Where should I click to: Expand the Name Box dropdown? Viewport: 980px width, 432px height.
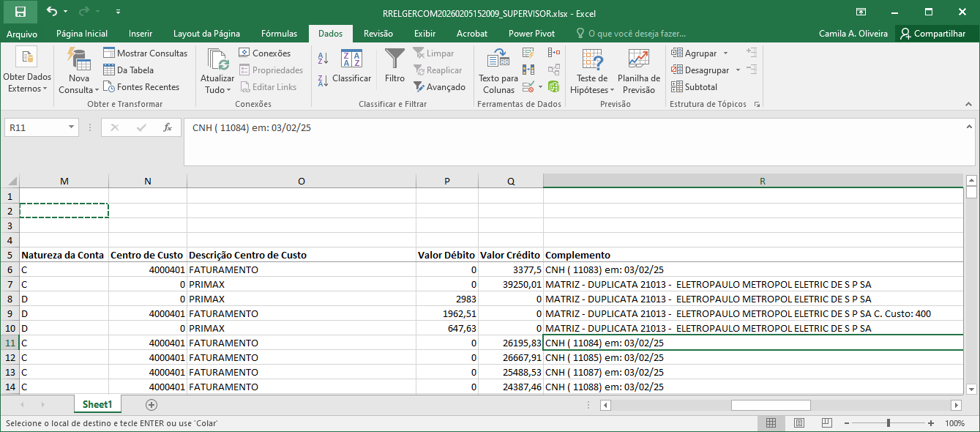click(71, 127)
